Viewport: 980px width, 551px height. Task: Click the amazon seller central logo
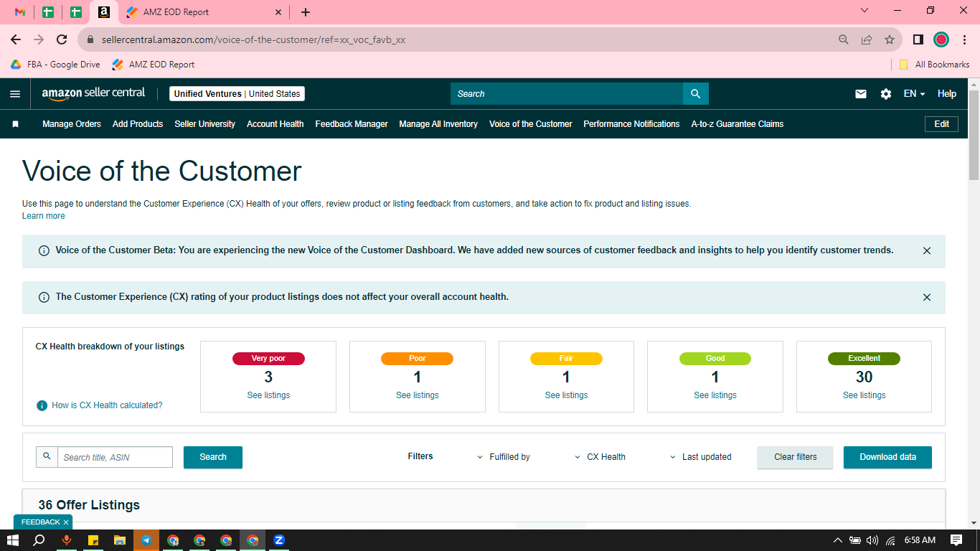click(x=93, y=94)
